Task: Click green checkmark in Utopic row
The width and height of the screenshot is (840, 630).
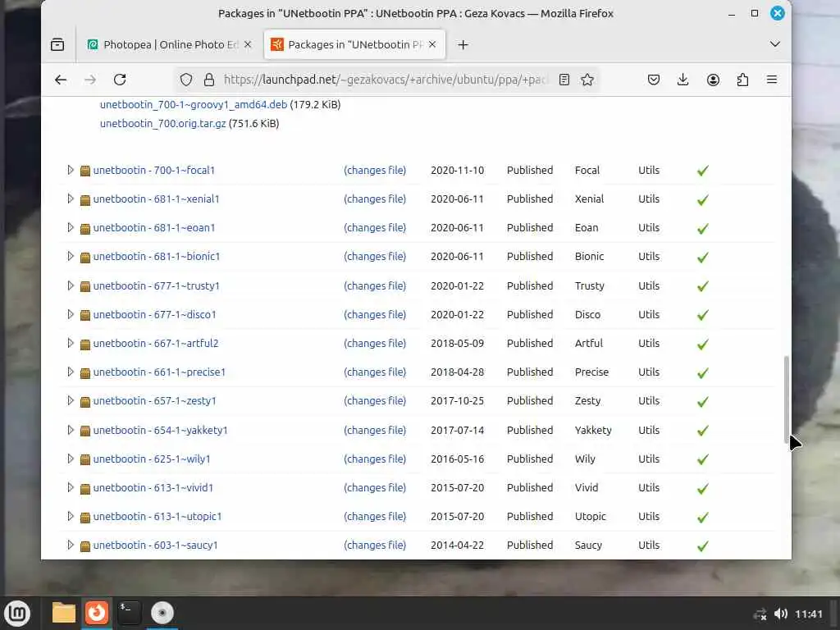Action: click(x=703, y=518)
